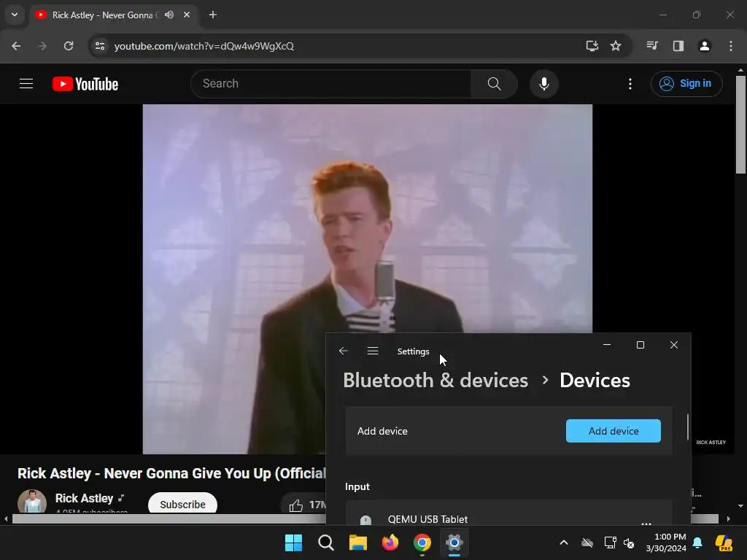747x560 pixels.
Task: Bookmark this page with the star icon
Action: coord(616,46)
